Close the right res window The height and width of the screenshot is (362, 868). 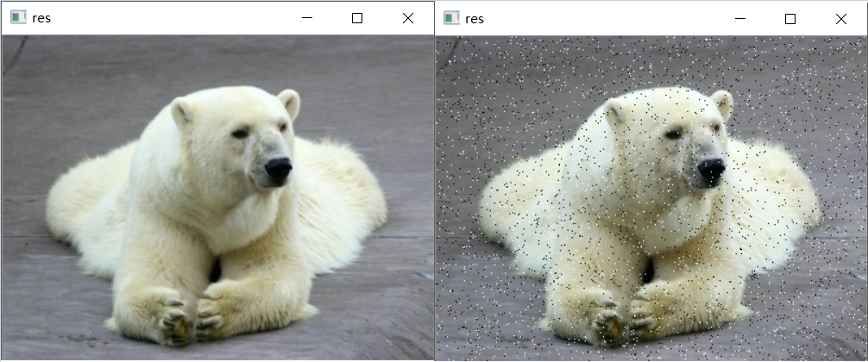point(841,18)
